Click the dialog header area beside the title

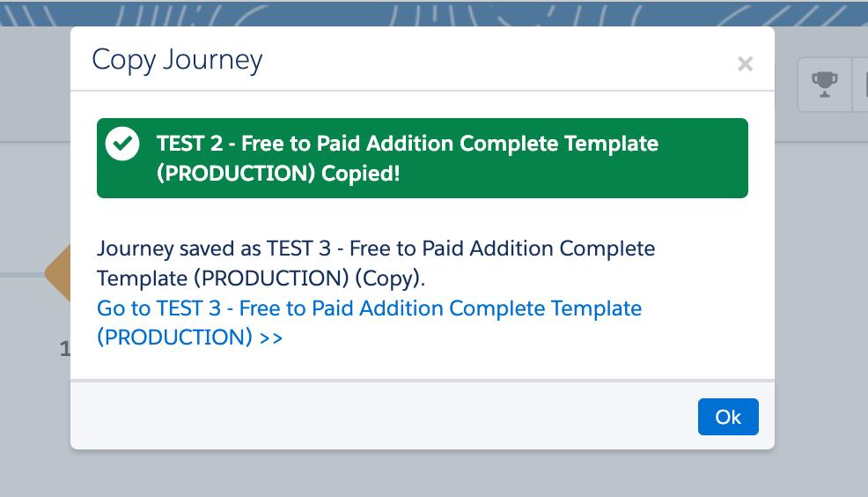pyautogui.click(x=493, y=60)
